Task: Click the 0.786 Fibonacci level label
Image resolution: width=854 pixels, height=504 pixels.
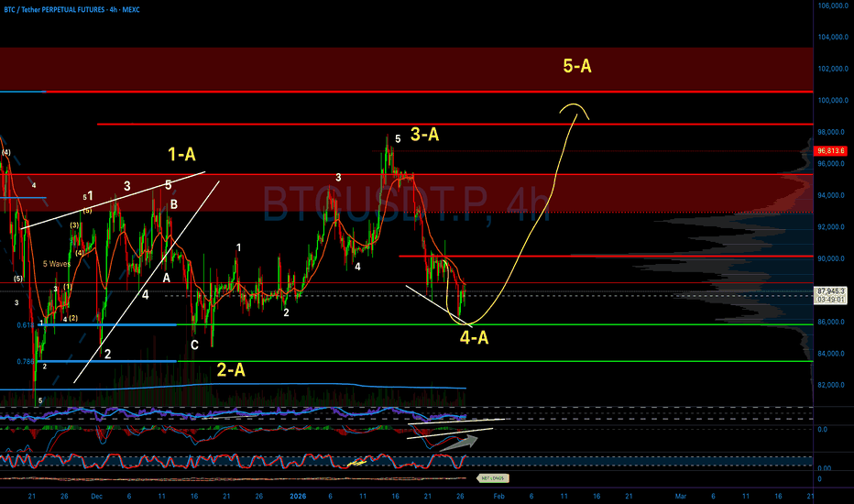Action: [25, 361]
